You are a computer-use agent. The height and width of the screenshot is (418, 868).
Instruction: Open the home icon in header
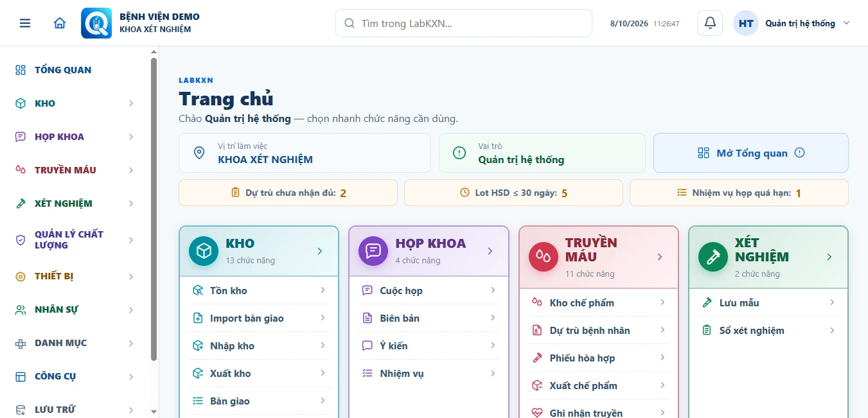60,23
